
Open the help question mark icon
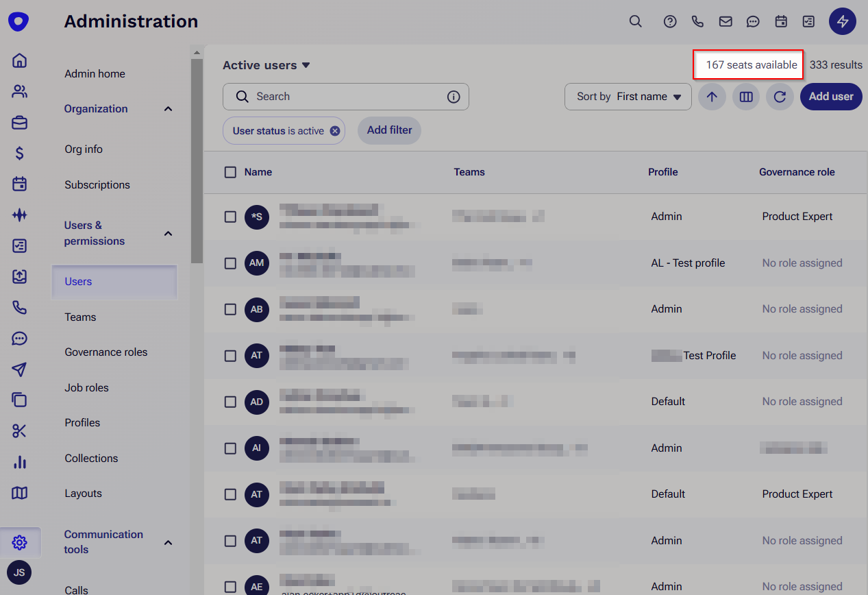pyautogui.click(x=670, y=21)
